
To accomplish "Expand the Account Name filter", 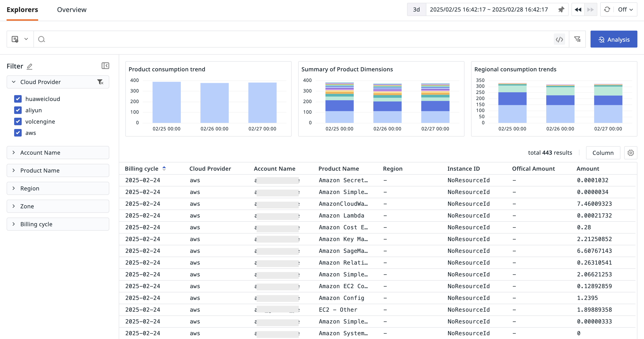I will 58,153.
